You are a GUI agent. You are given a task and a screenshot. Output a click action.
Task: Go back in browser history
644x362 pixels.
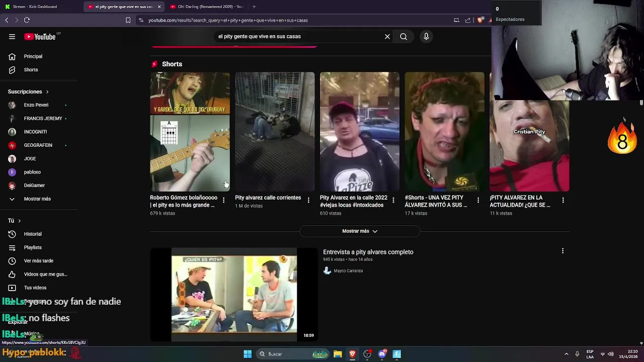click(7, 20)
